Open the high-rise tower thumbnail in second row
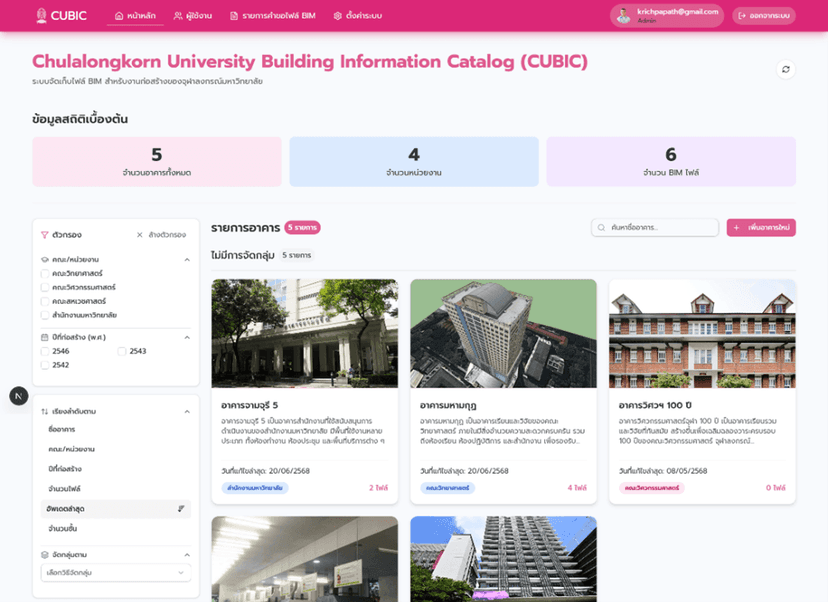Image resolution: width=828 pixels, height=602 pixels. click(x=503, y=559)
